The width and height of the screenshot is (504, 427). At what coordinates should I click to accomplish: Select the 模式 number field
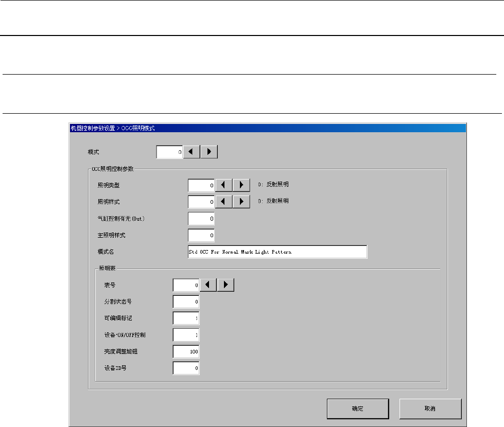[x=169, y=152]
